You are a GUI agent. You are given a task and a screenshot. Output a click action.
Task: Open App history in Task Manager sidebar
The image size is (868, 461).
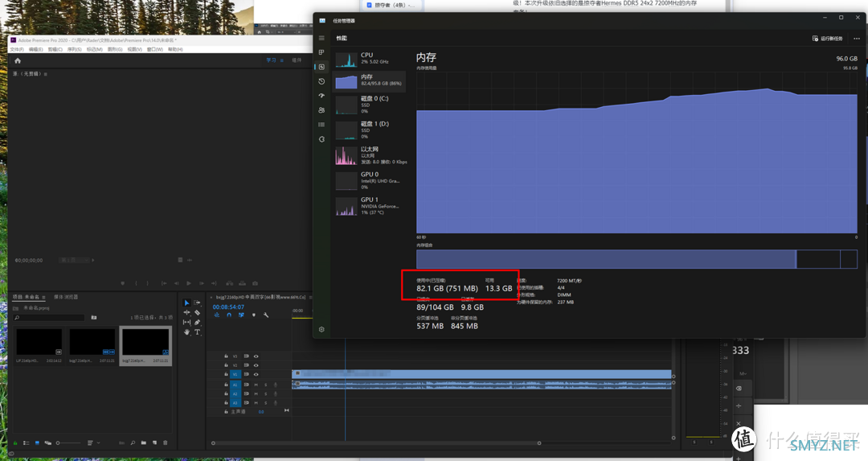pyautogui.click(x=321, y=81)
